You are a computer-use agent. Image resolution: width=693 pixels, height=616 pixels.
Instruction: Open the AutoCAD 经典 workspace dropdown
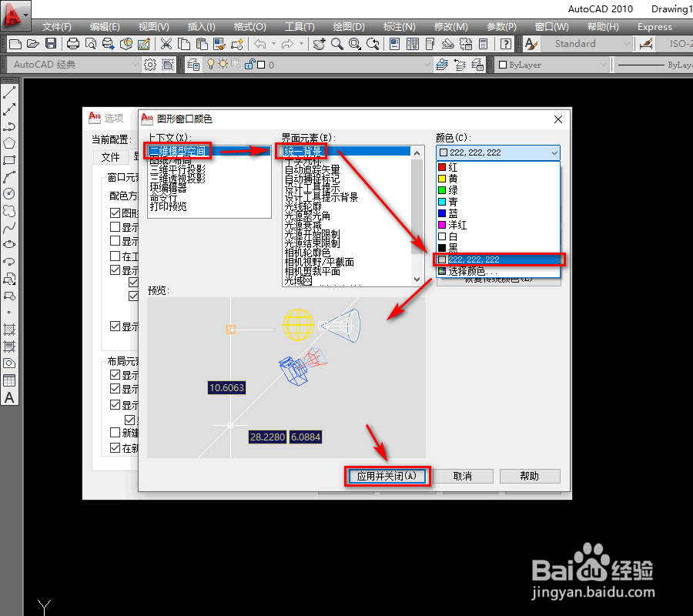point(74,65)
